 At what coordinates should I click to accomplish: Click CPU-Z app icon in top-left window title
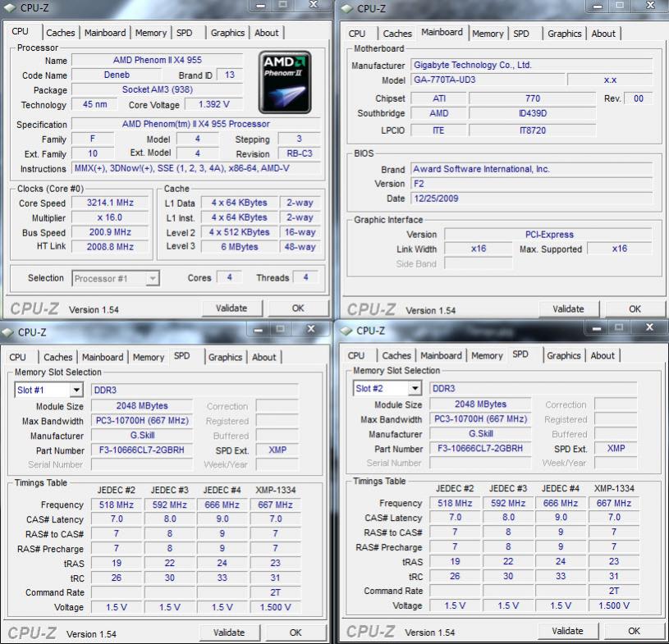pyautogui.click(x=9, y=7)
